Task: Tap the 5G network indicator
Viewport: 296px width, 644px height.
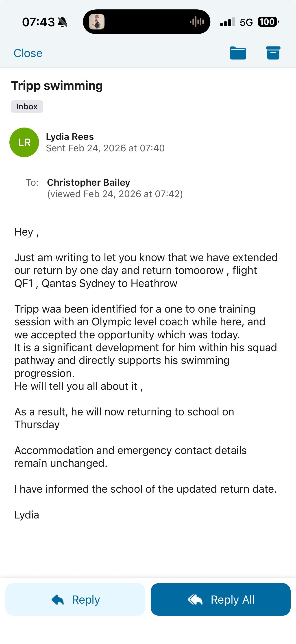Action: [246, 22]
